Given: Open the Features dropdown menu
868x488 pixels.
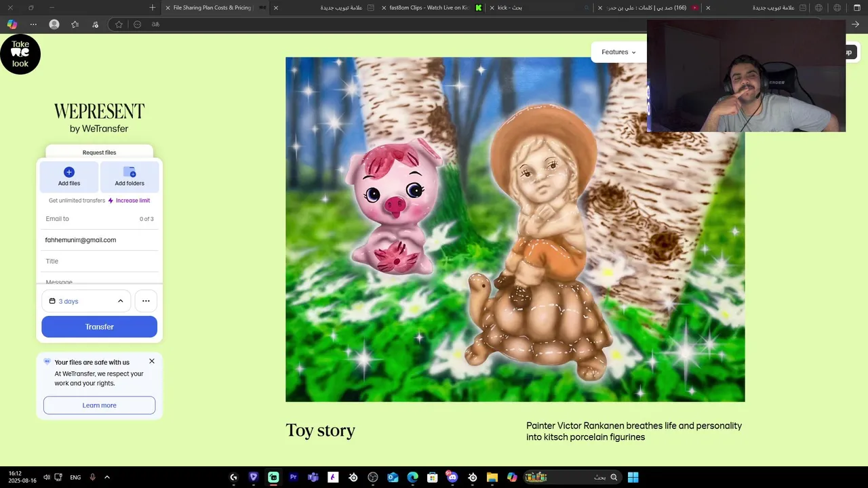Looking at the screenshot, I should (618, 52).
